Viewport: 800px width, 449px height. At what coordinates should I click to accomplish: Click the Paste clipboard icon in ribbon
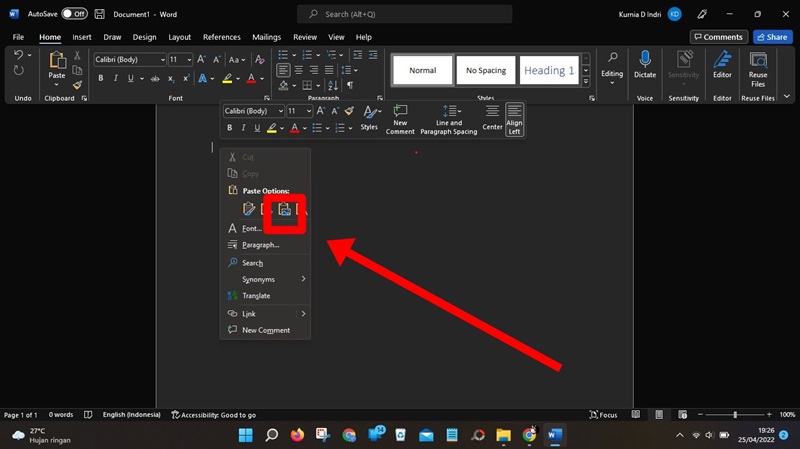tap(57, 61)
